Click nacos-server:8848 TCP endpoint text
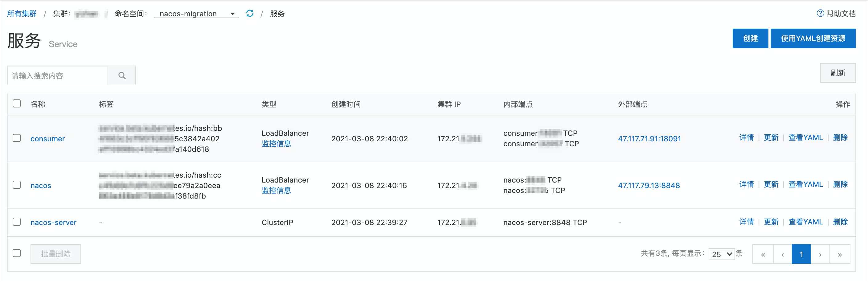 click(545, 223)
